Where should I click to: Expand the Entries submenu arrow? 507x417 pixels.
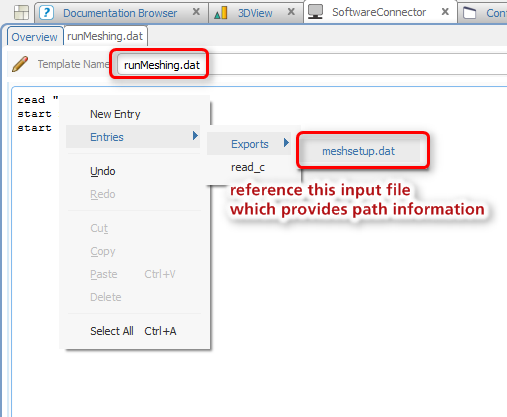click(x=195, y=136)
